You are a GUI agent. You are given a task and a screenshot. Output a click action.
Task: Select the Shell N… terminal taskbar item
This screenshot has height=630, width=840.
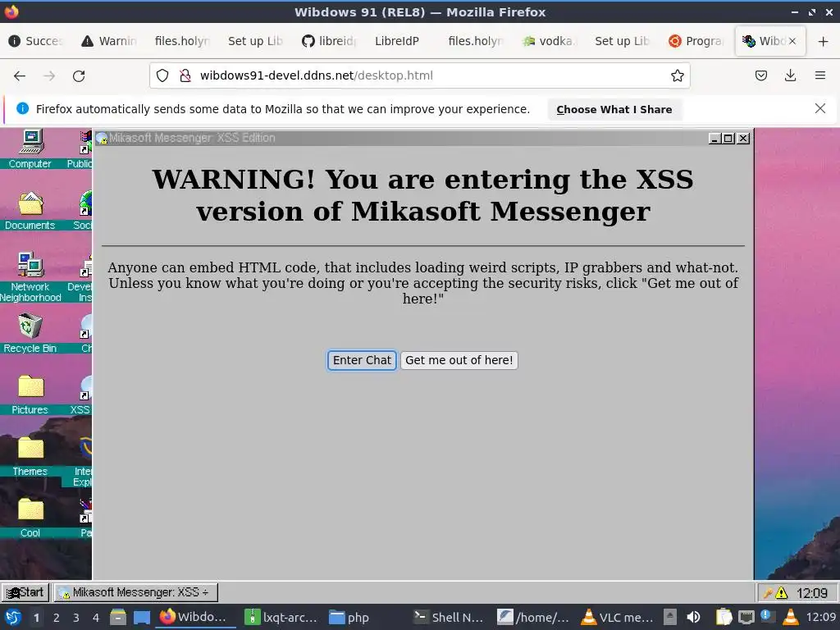[450, 618]
